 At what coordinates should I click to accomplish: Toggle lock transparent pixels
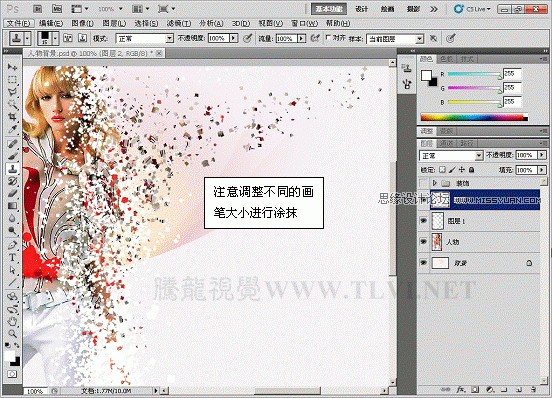tap(443, 170)
